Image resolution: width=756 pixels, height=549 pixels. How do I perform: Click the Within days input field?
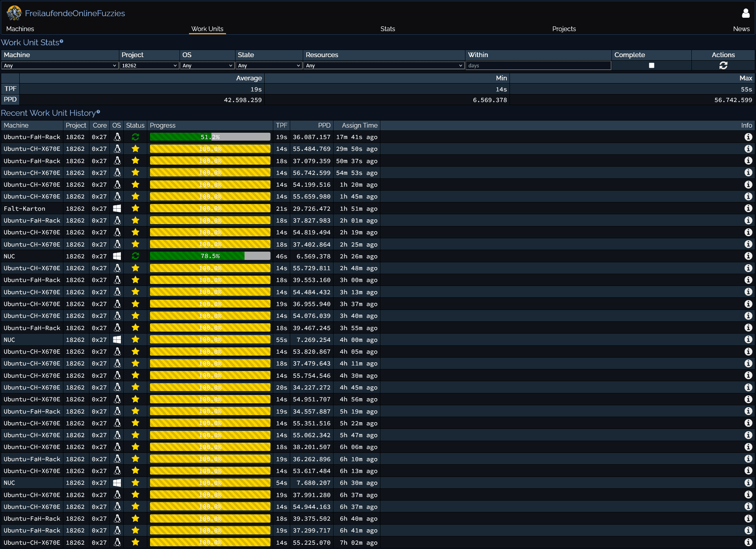point(538,65)
